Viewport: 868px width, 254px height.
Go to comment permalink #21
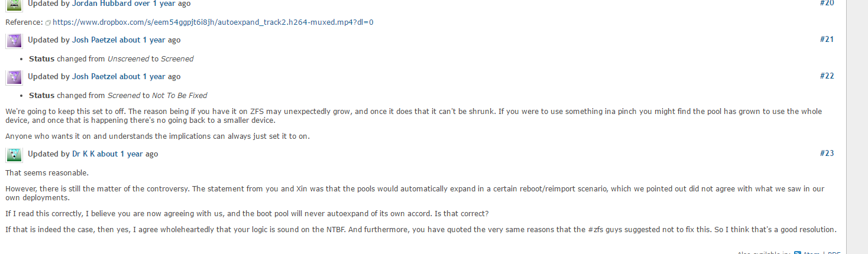coord(827,40)
